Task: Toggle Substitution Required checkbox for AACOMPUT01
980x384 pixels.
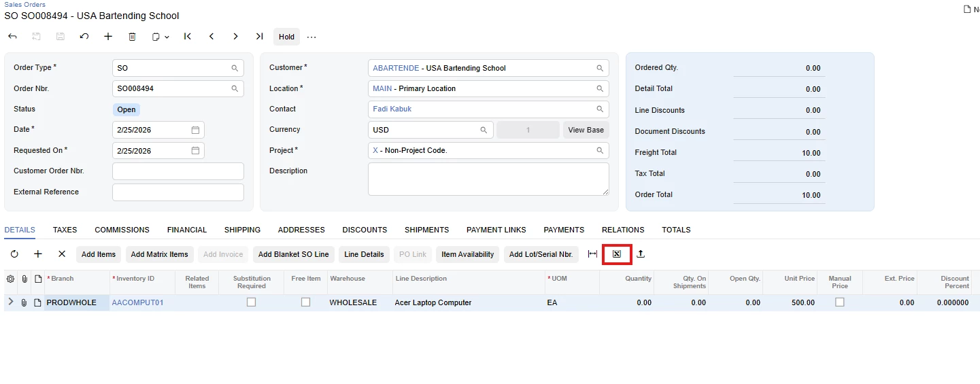Action: [x=251, y=302]
